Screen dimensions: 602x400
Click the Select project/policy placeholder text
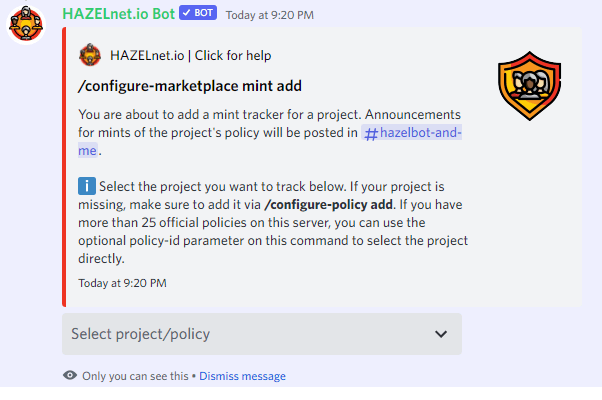[141, 334]
